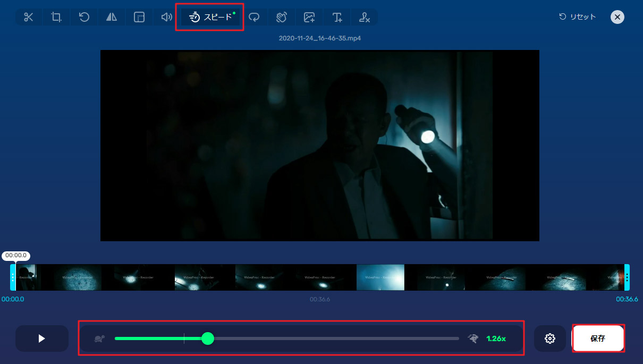The width and height of the screenshot is (643, 364).
Task: Open the remove watermark tool
Action: (x=365, y=17)
